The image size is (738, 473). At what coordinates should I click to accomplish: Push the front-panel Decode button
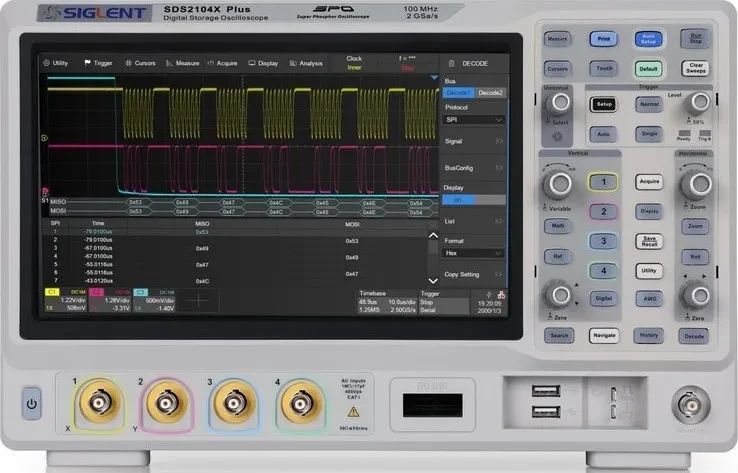[694, 337]
